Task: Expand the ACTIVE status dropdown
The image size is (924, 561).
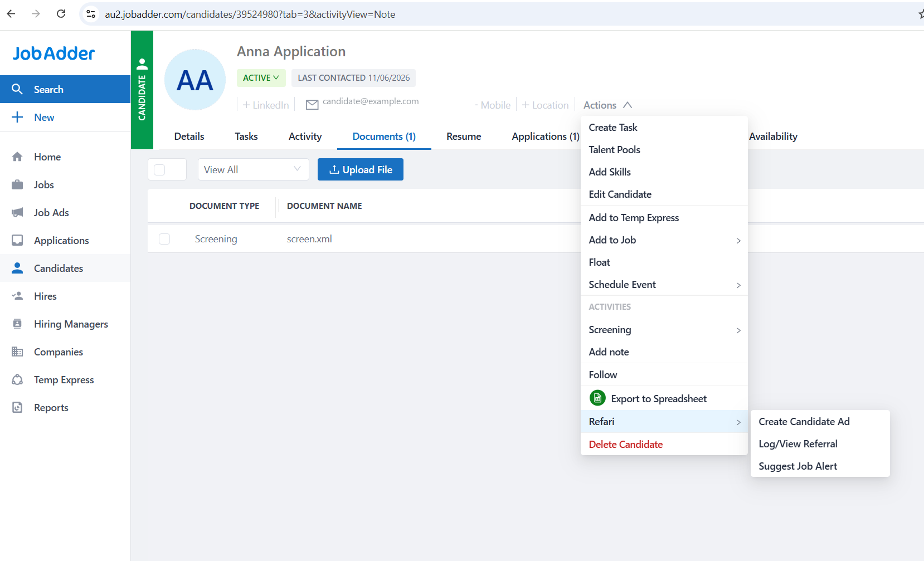Action: (261, 78)
